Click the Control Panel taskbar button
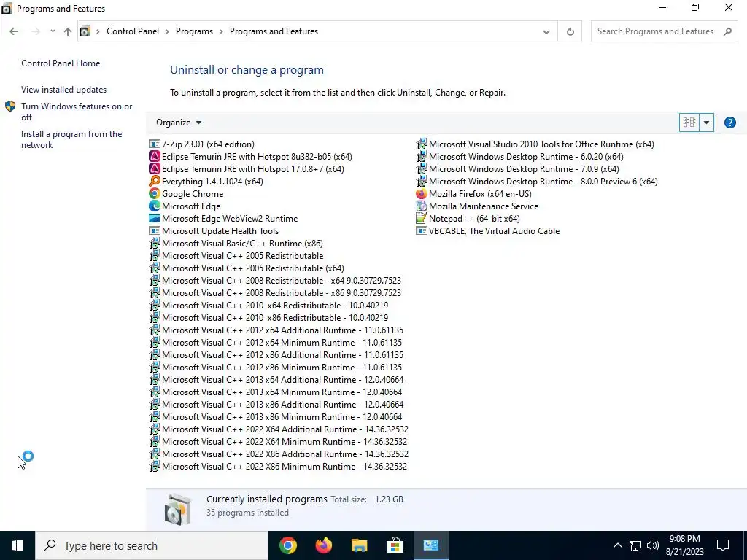The height and width of the screenshot is (560, 747). [430, 545]
